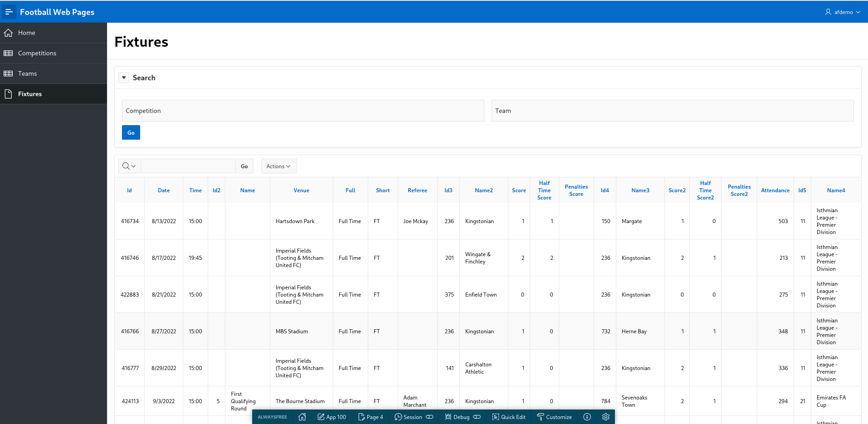Viewport: 868px width, 424px height.
Task: Click the home icon on the developer toolbar
Action: tap(302, 417)
